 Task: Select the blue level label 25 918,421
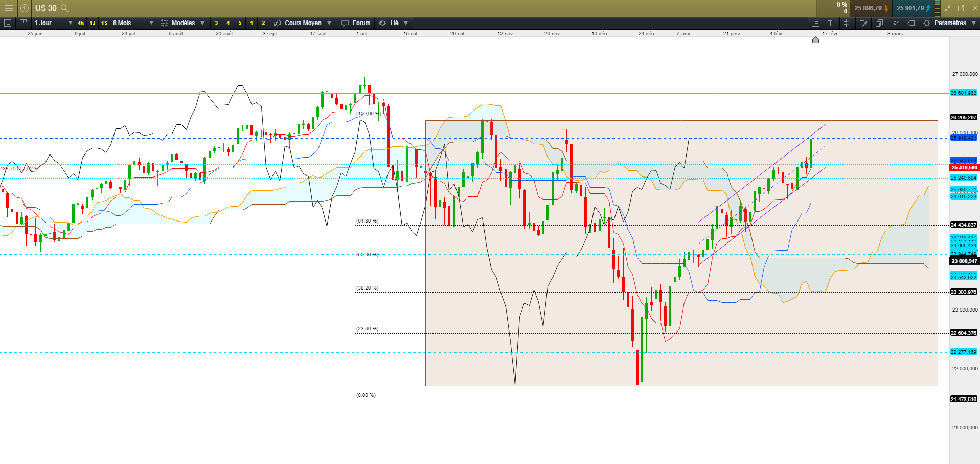(964, 138)
